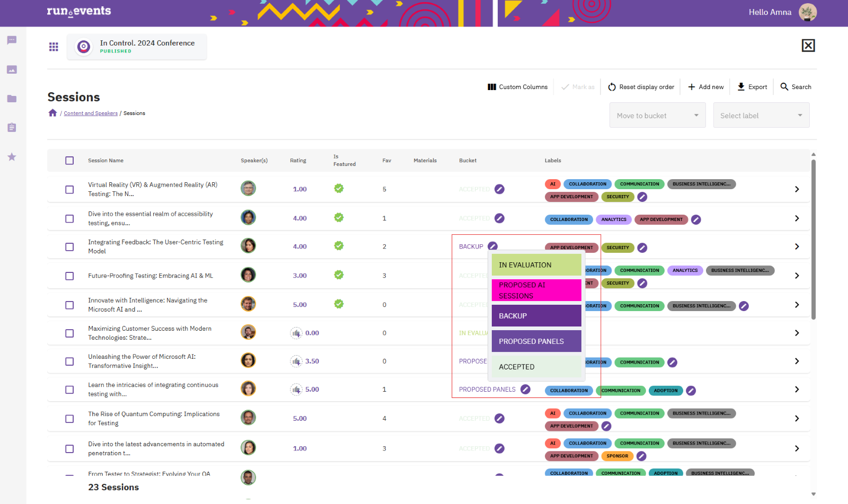The height and width of the screenshot is (504, 848).
Task: Click the sessions list vertical scrollbar
Action: (x=814, y=238)
